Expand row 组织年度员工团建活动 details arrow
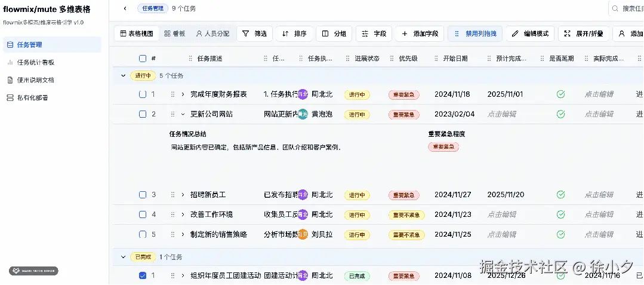This screenshot has height=285, width=644. [183, 275]
